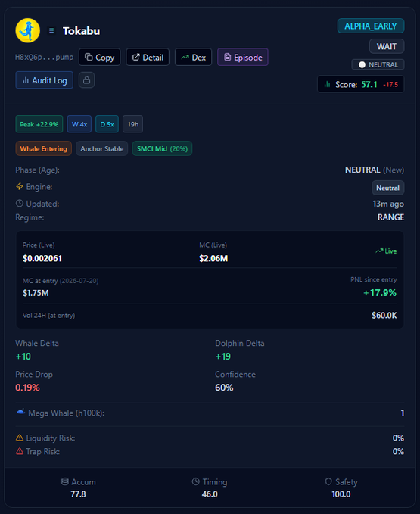Click the Whale Delta +10 value
Screen dimensions: 420x514
pyautogui.click(x=23, y=357)
